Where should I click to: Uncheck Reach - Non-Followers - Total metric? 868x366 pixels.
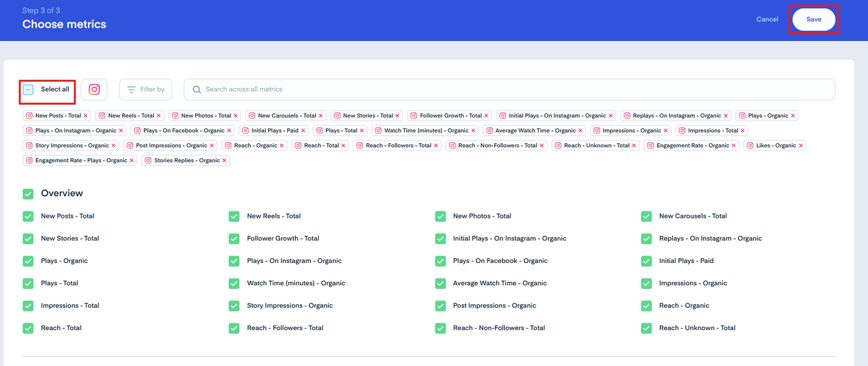pos(440,328)
